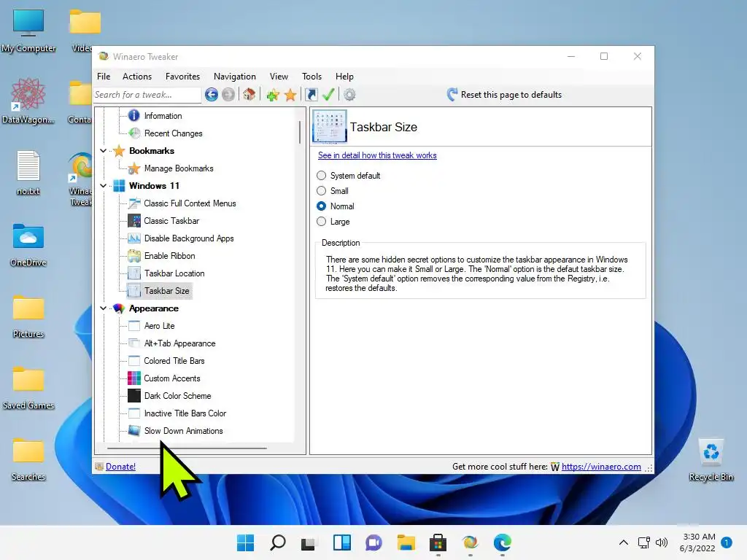The width and height of the screenshot is (747, 560).
Task: Click the volume speaker tray icon
Action: (662, 542)
